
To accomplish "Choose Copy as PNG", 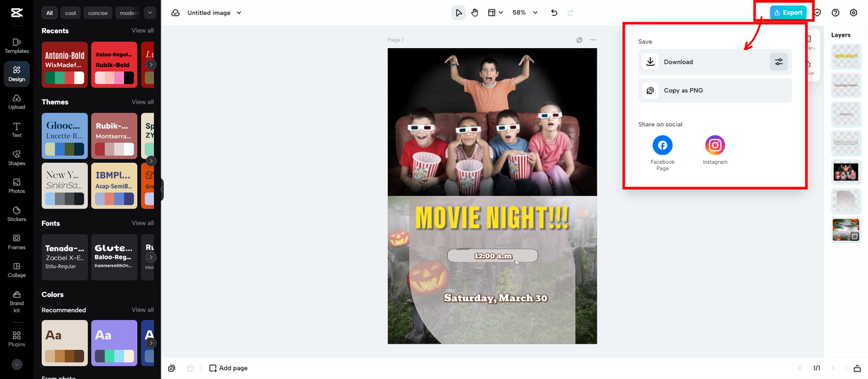I will click(x=715, y=90).
